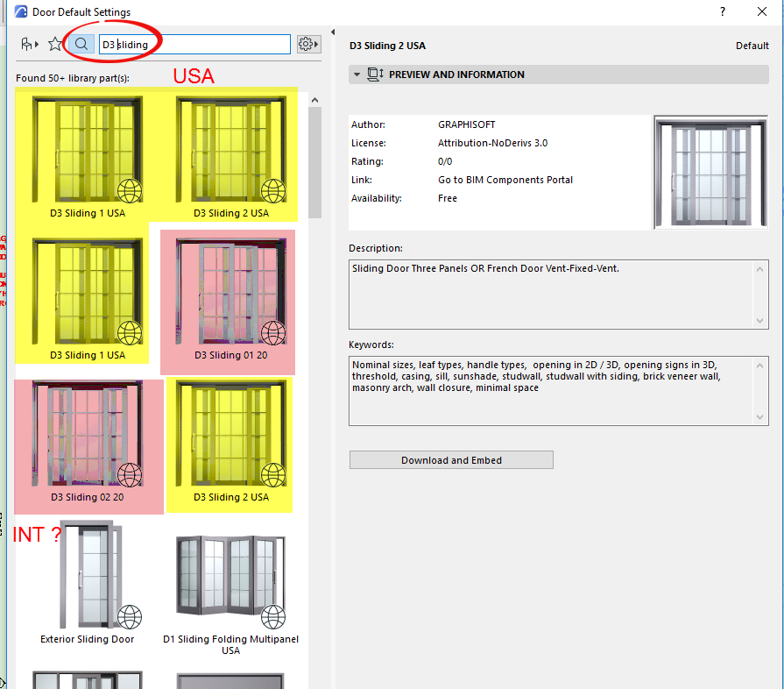Open the folder view chair icon menu
Image resolution: width=784 pixels, height=689 pixels.
point(30,45)
